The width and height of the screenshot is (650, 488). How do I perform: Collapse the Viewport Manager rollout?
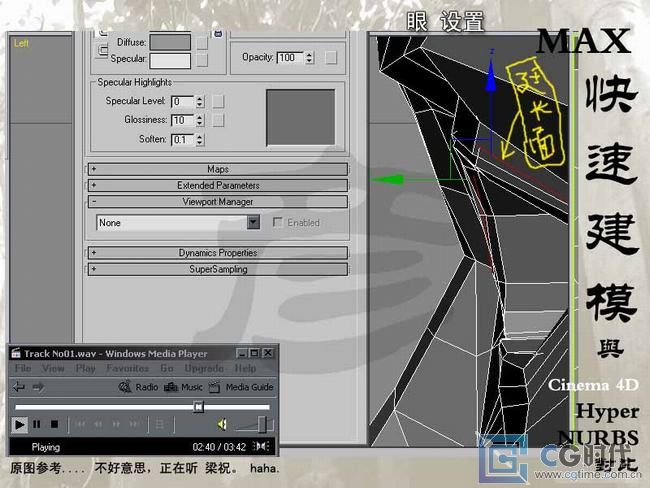(218, 202)
